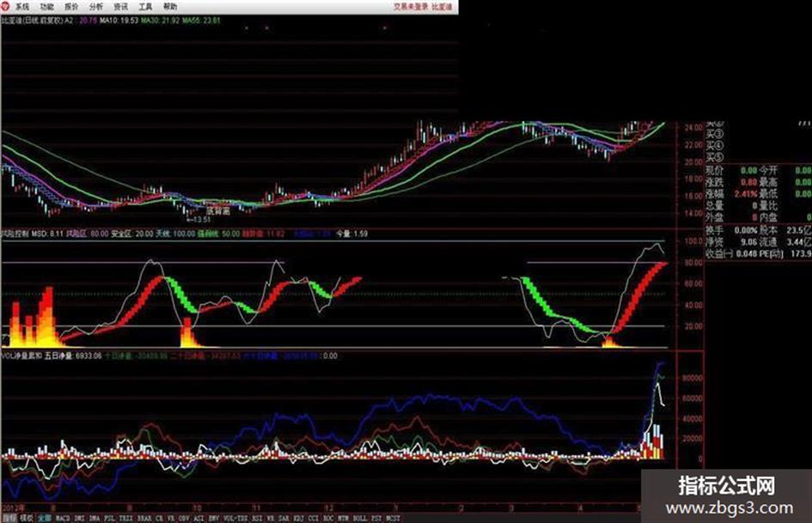This screenshot has width=812, height=523.
Task: Open the 帮助 menu
Action: [x=170, y=7]
